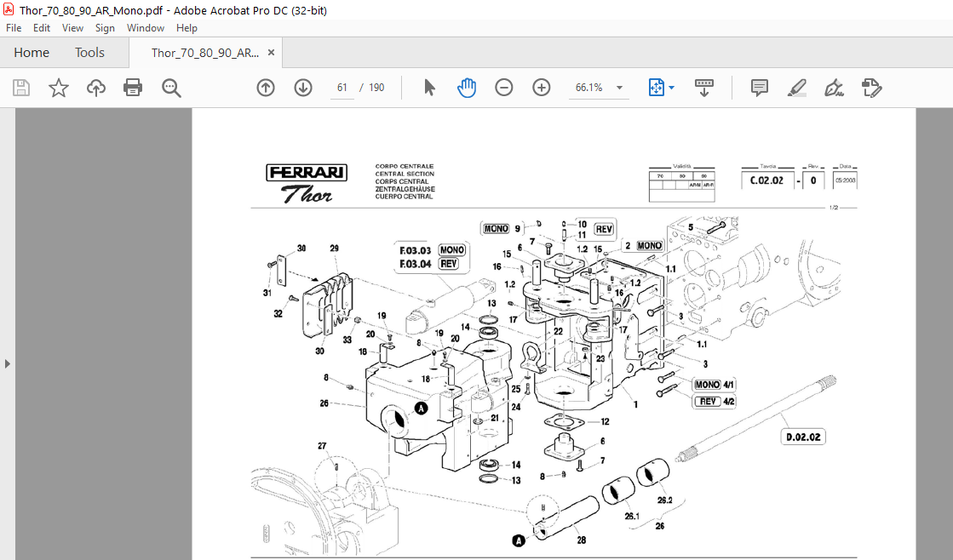Open the Window menu
953x560 pixels.
pos(146,28)
